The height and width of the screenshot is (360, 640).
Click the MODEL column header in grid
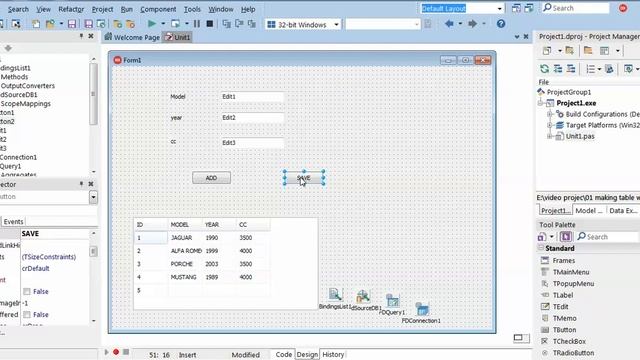[x=185, y=224]
